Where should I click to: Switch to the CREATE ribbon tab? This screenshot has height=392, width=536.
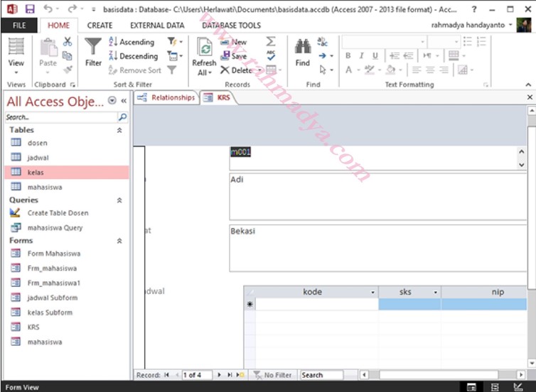[x=100, y=25]
